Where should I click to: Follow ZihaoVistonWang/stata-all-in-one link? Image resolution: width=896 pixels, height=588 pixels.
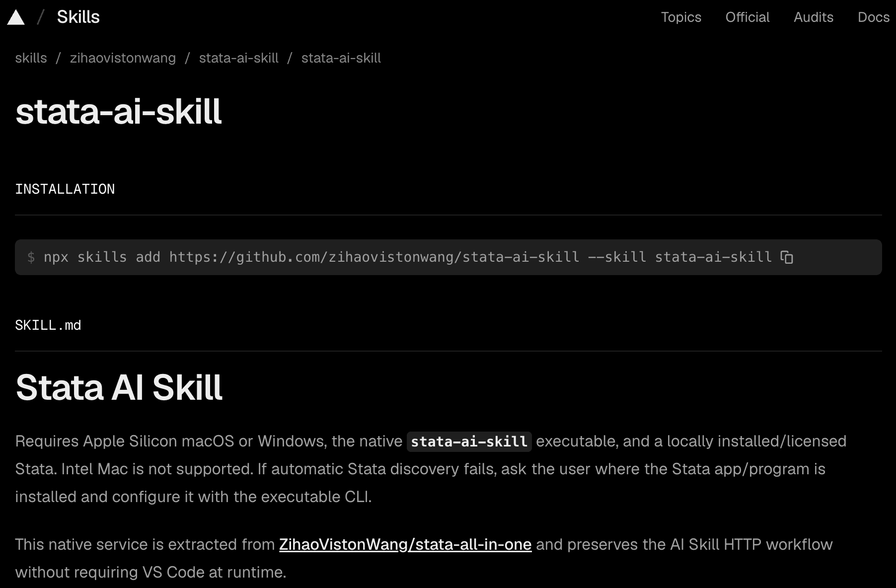[405, 544]
